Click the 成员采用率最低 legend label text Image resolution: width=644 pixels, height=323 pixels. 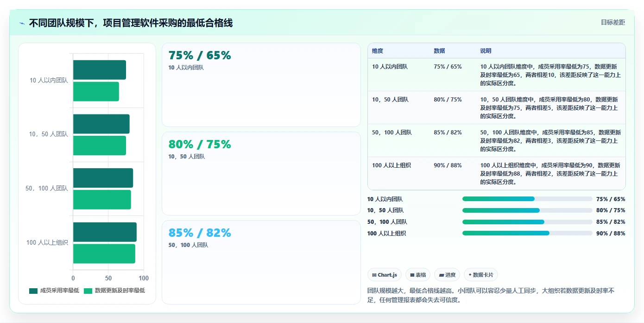click(60, 291)
